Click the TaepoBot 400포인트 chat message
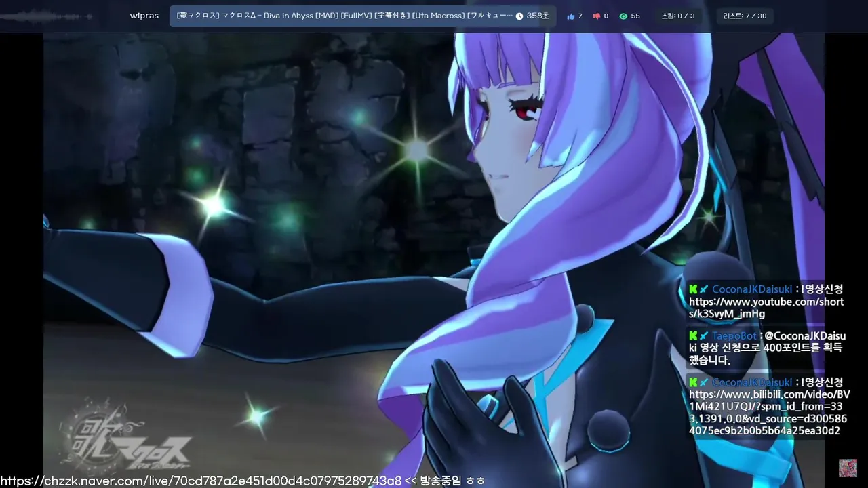 tap(766, 348)
